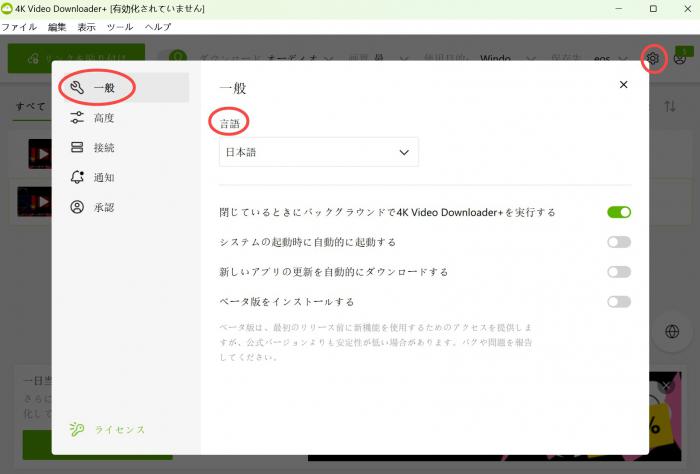This screenshot has height=474, width=700.
Task: Enable launching automatically at system startup
Action: pos(619,242)
